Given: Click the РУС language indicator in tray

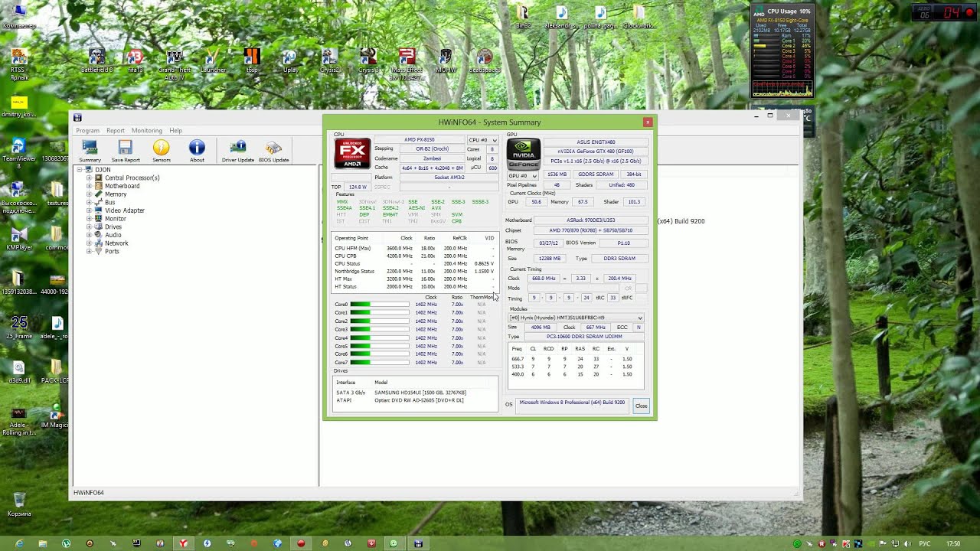Looking at the screenshot, I should 925,543.
